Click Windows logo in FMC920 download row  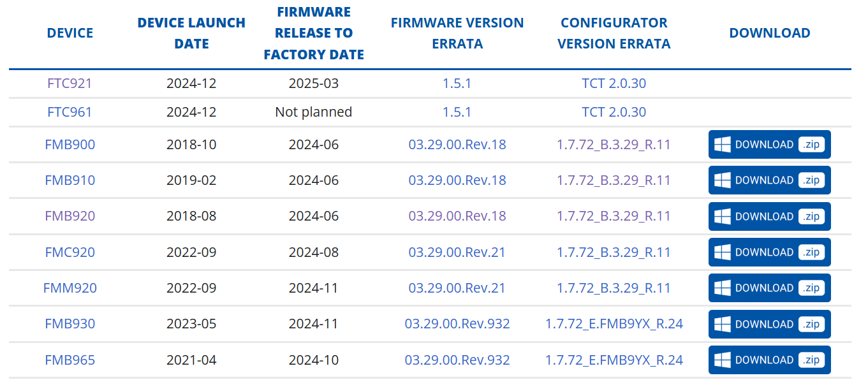point(722,252)
